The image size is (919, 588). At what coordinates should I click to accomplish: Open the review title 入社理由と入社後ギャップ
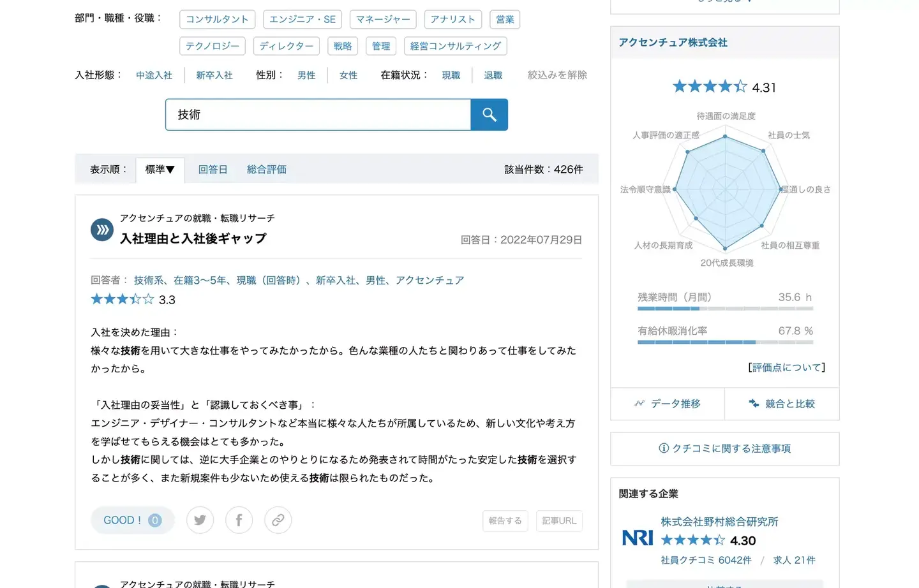(193, 239)
